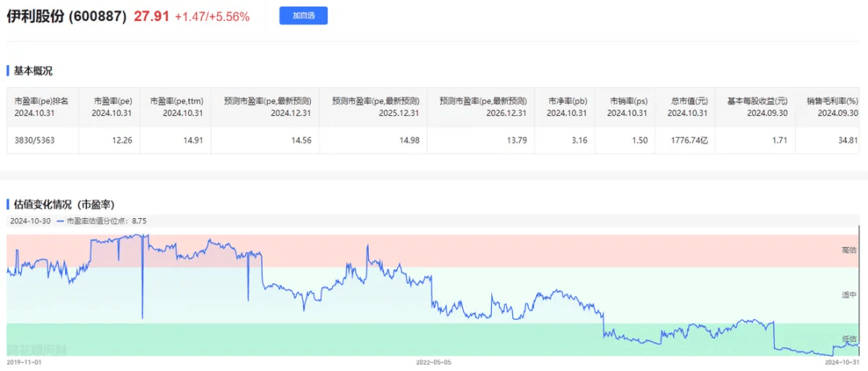Select the PS value 1.50

tap(640, 140)
